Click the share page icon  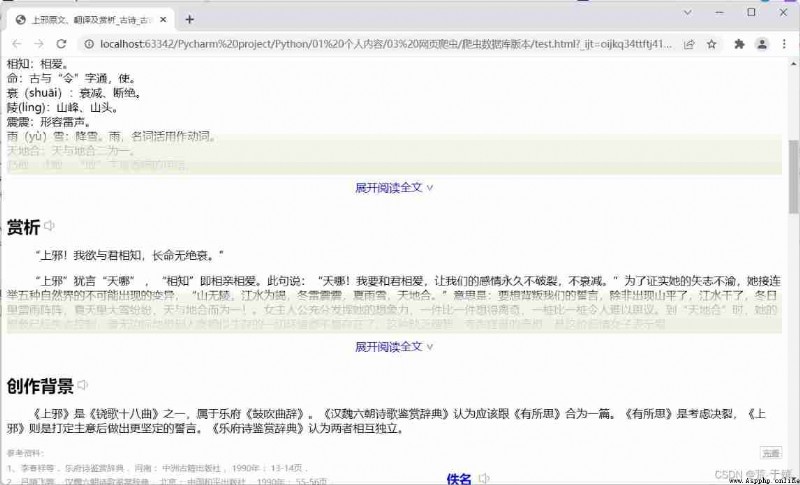tap(689, 44)
